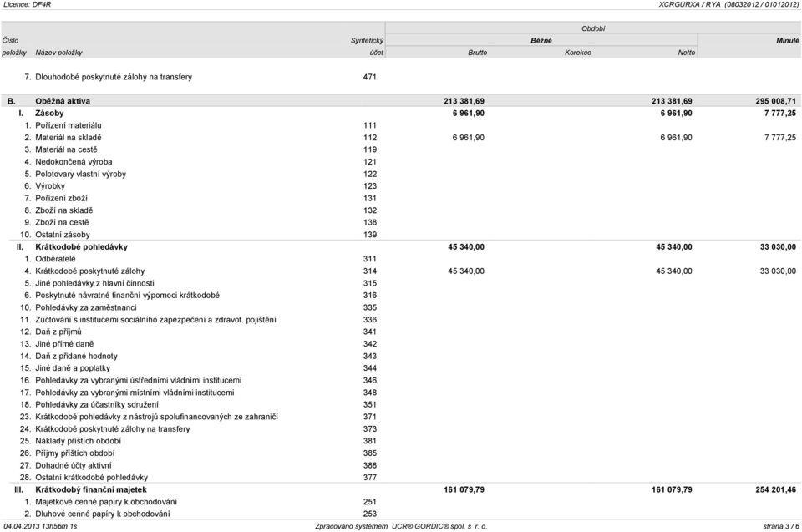Click 'Pohledávky za vybranými ústředními vládními institucemi'

pos(138,380)
